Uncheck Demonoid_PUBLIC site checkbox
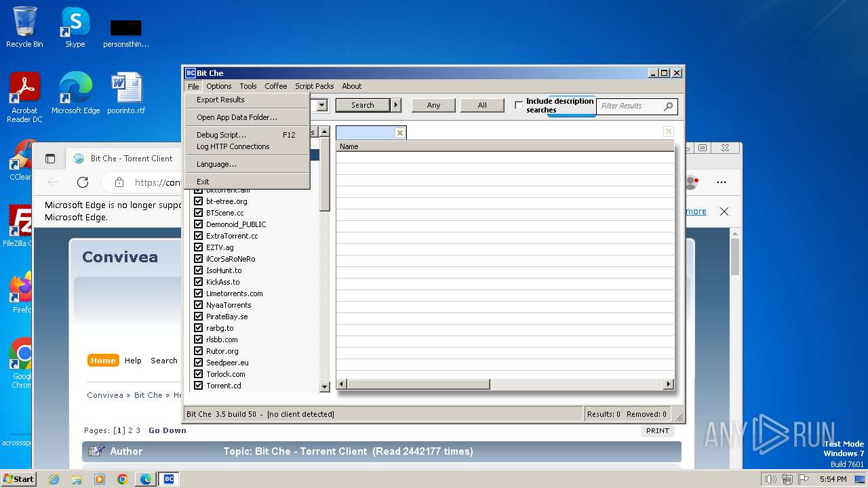 [x=199, y=224]
